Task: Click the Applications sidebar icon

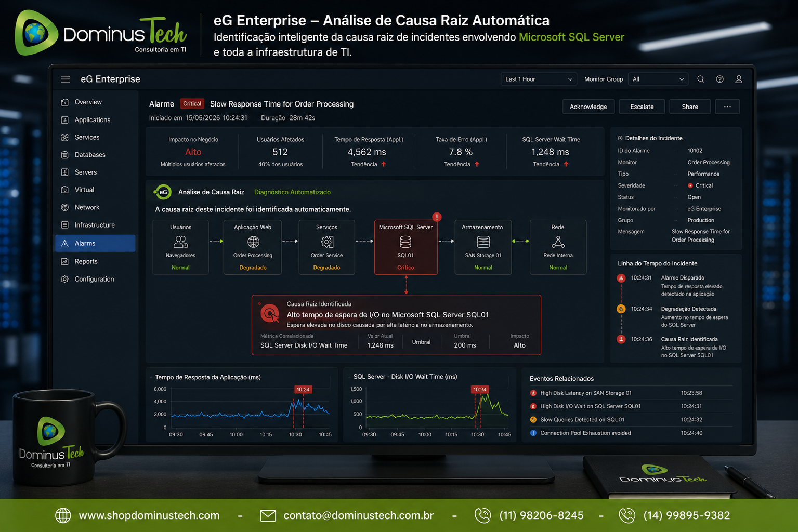Action: coord(65,120)
